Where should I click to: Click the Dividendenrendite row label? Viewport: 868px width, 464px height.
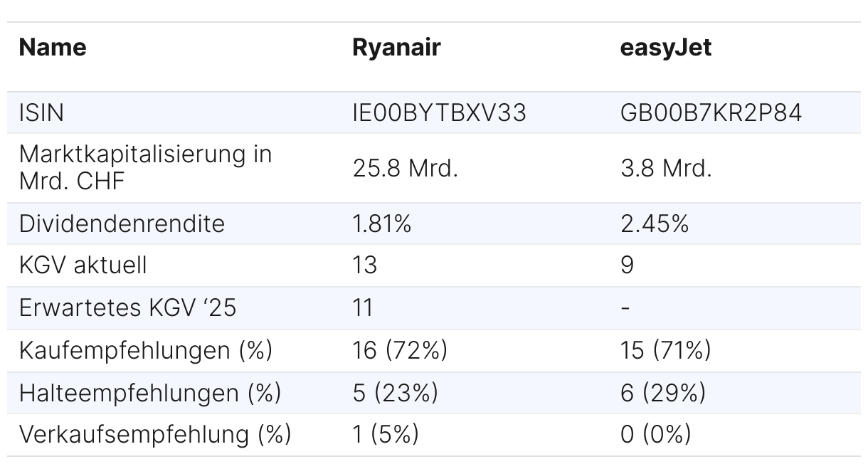click(x=122, y=223)
